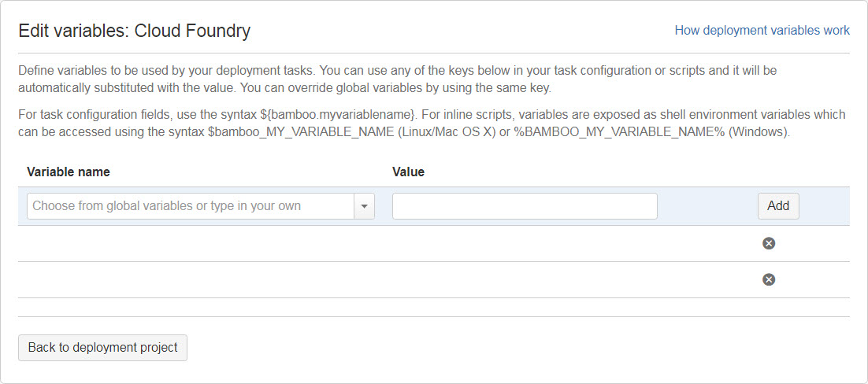Viewport: 868px width, 384px height.
Task: Click 'Edit variables: Cloud Foundry' heading
Action: (x=135, y=31)
